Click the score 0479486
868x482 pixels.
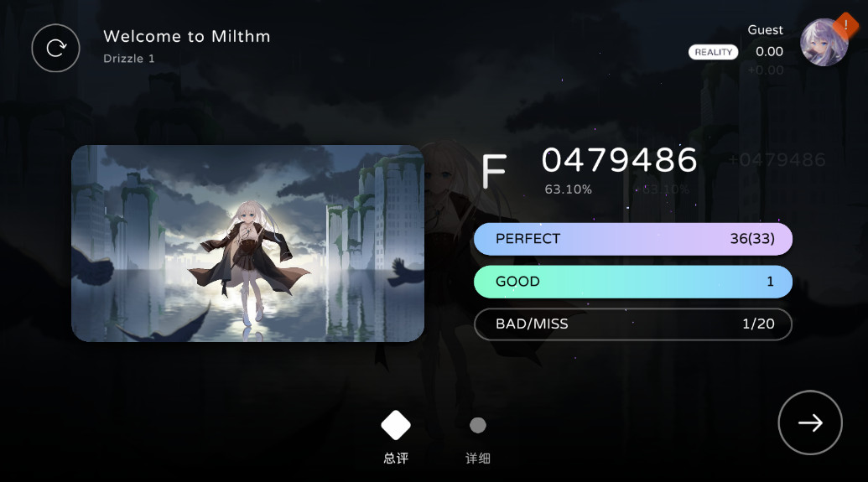[x=619, y=160]
